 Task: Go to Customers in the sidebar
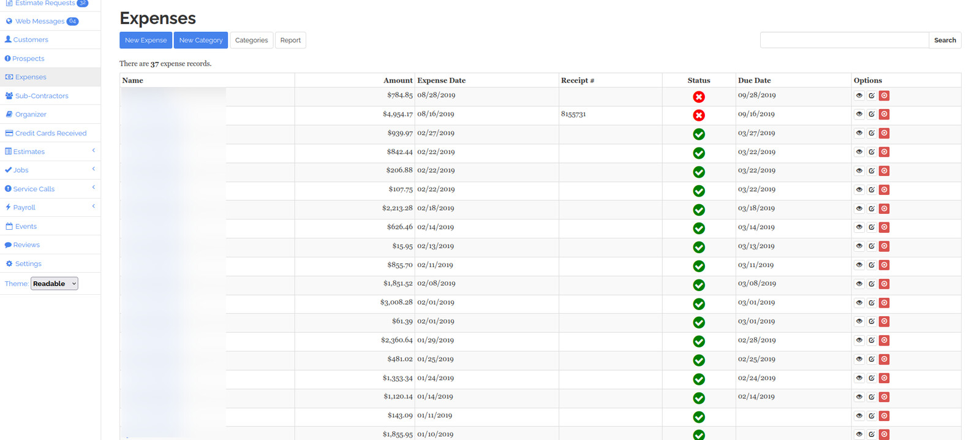31,40
